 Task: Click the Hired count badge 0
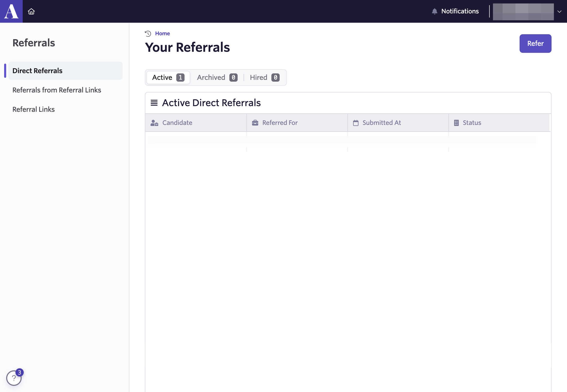(x=276, y=78)
